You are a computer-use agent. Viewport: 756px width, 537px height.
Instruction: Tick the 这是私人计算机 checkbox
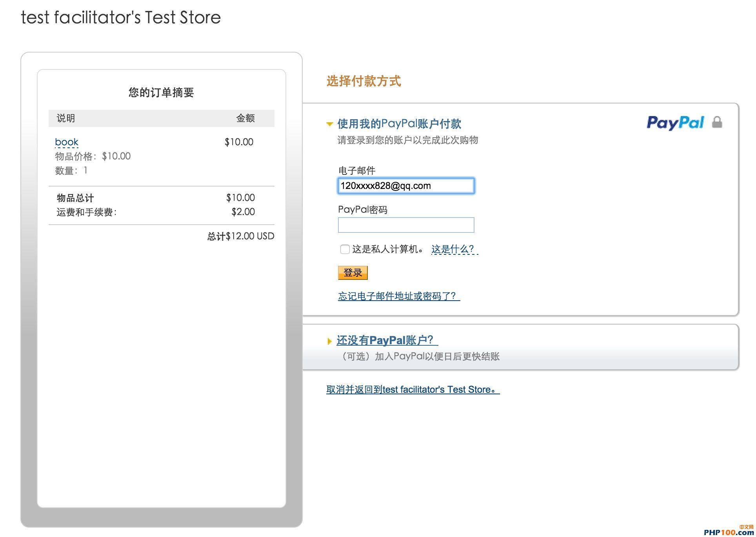click(345, 249)
